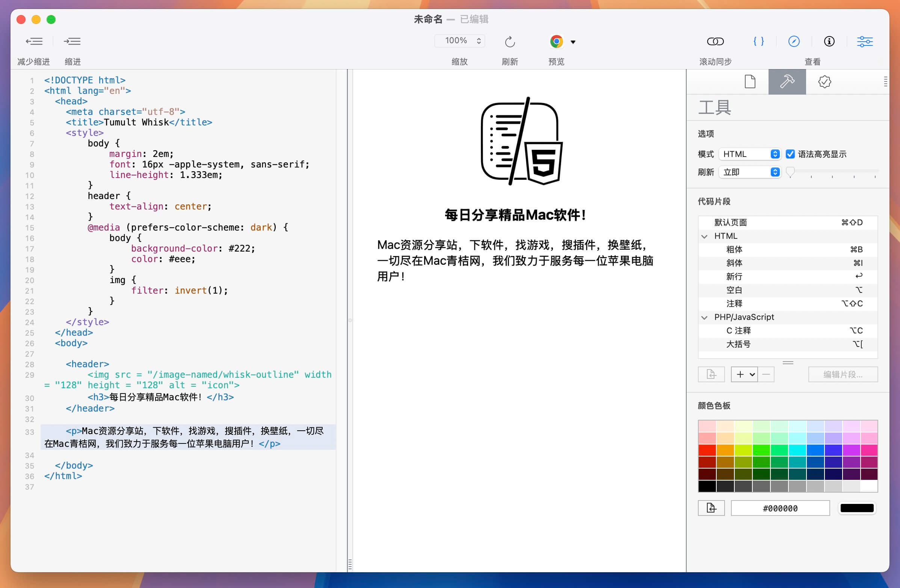The height and width of the screenshot is (588, 900).
Task: Show code view with braces icon
Action: (758, 41)
